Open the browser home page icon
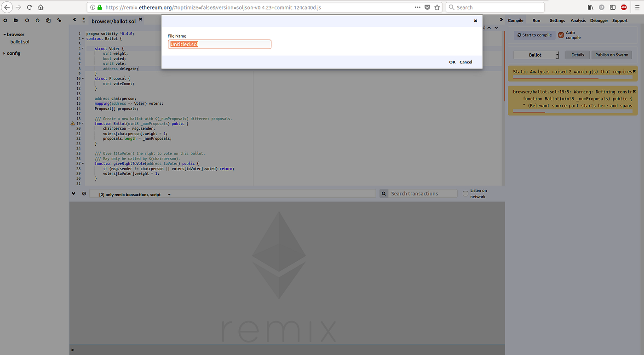 (x=41, y=7)
